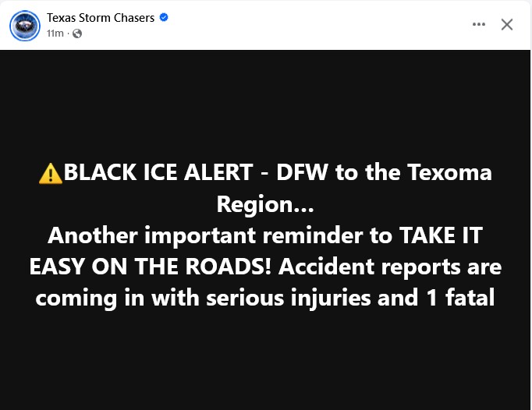
Task: Click the 11m post timestamp
Action: pyautogui.click(x=55, y=34)
